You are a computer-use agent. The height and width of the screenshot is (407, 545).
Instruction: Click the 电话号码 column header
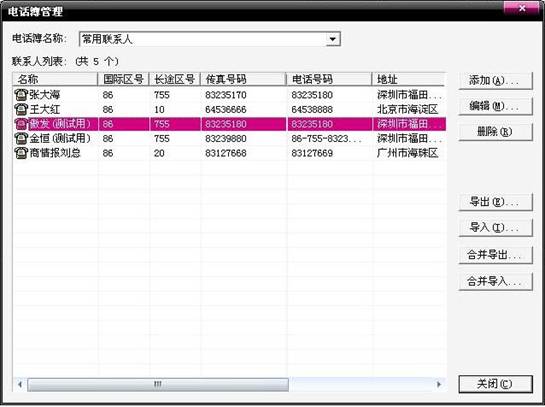coord(329,79)
